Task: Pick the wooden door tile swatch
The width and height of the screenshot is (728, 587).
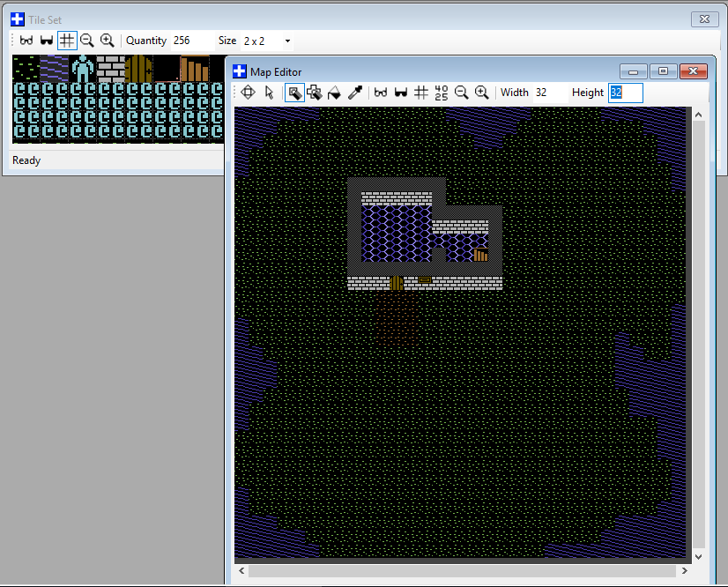Action: tap(138, 68)
